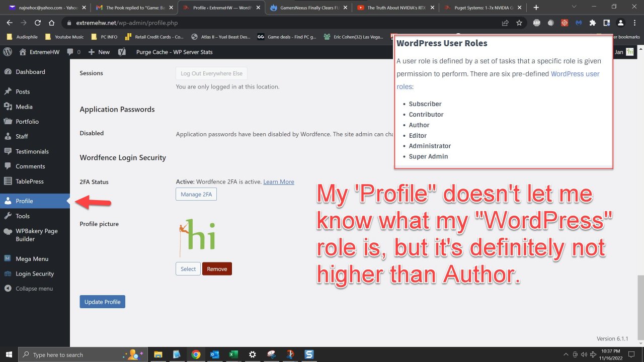Viewport: 644px width, 362px height.
Task: Open Tools in the sidebar
Action: pyautogui.click(x=23, y=216)
